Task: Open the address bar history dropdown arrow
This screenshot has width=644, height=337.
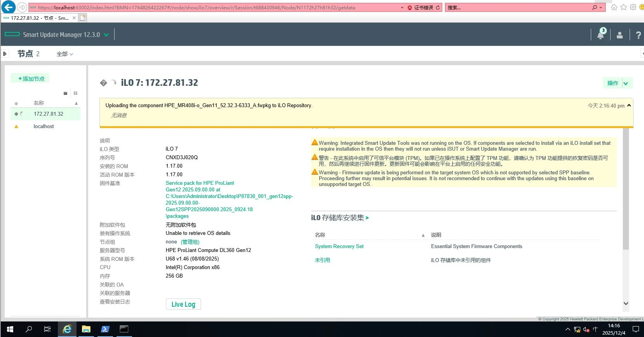Action: 402,7
